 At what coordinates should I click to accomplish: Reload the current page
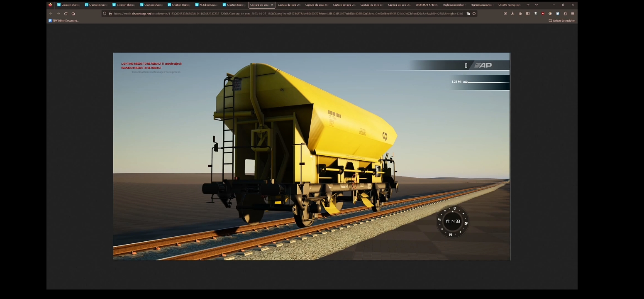(66, 14)
